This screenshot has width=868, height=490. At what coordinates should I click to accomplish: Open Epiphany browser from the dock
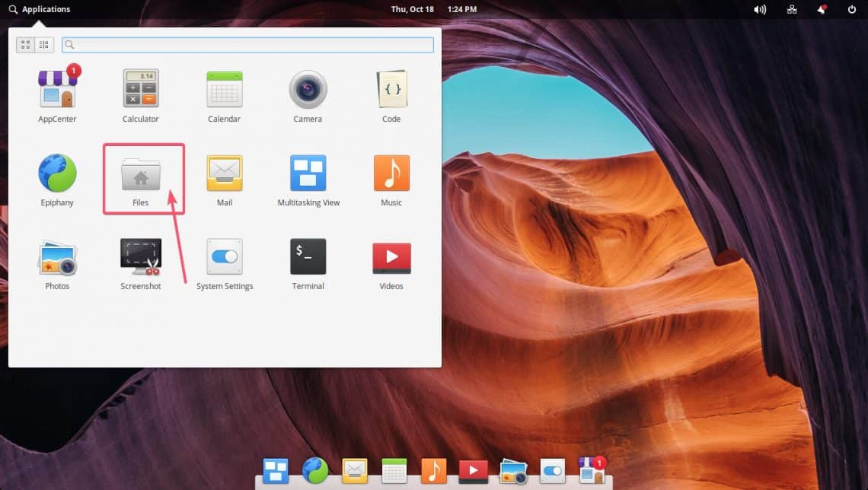(x=314, y=471)
